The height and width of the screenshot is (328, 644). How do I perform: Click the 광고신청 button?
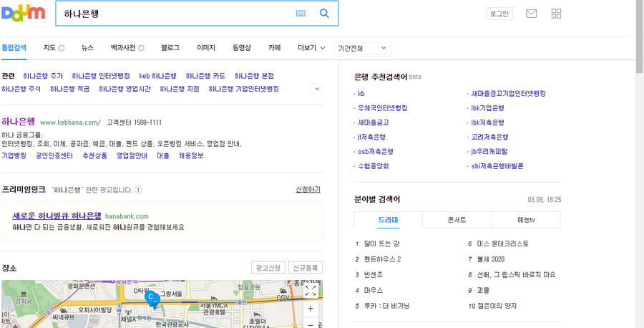tap(268, 268)
